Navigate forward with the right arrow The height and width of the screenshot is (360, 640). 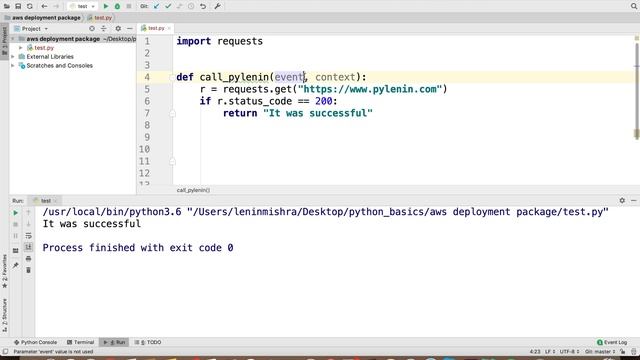pyautogui.click(x=56, y=6)
